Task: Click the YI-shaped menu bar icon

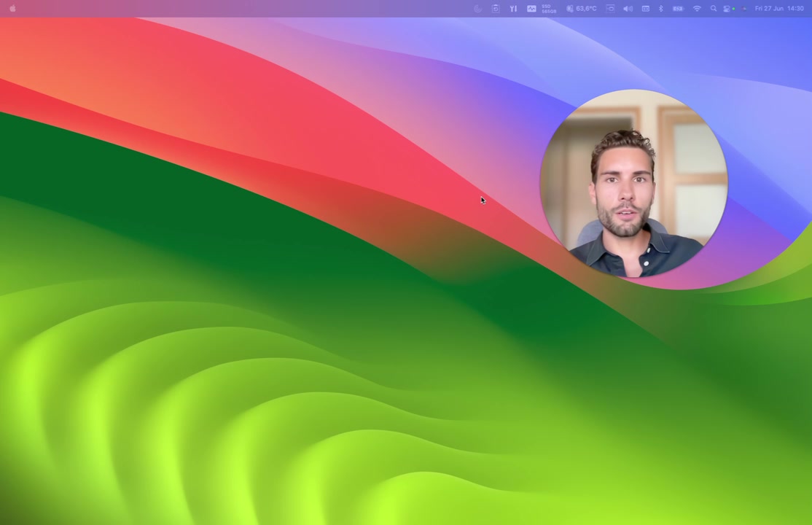Action: [513, 8]
